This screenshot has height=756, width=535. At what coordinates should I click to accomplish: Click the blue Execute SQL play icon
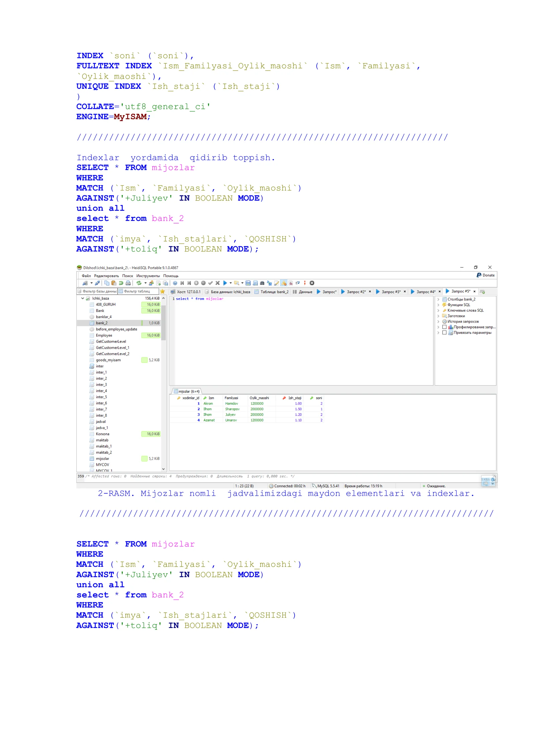coord(225,283)
